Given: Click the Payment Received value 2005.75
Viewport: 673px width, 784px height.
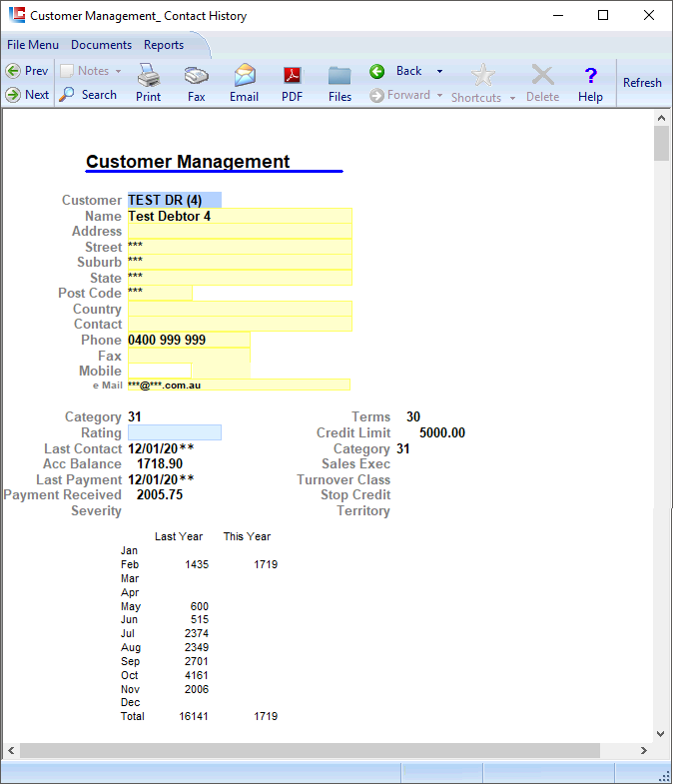Looking at the screenshot, I should pyautogui.click(x=160, y=494).
